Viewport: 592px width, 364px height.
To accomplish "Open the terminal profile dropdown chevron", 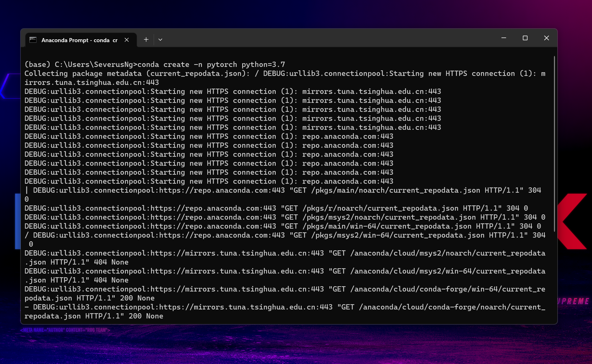I will tap(160, 40).
